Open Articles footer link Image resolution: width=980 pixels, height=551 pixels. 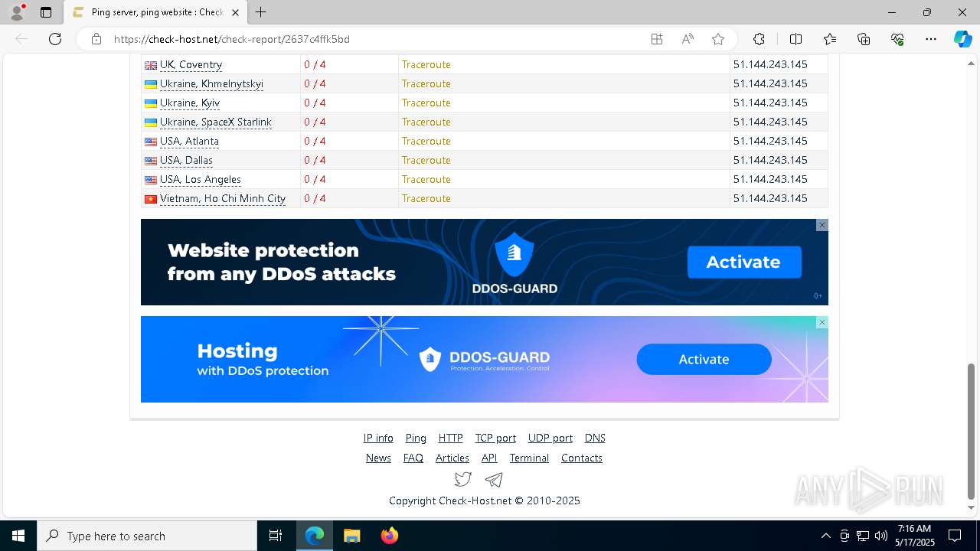point(452,458)
